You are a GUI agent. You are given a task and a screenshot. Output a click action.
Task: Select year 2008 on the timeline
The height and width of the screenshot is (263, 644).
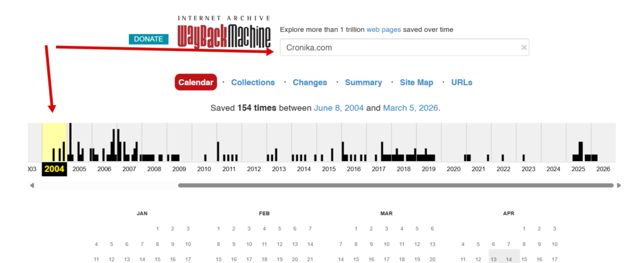pos(154,169)
